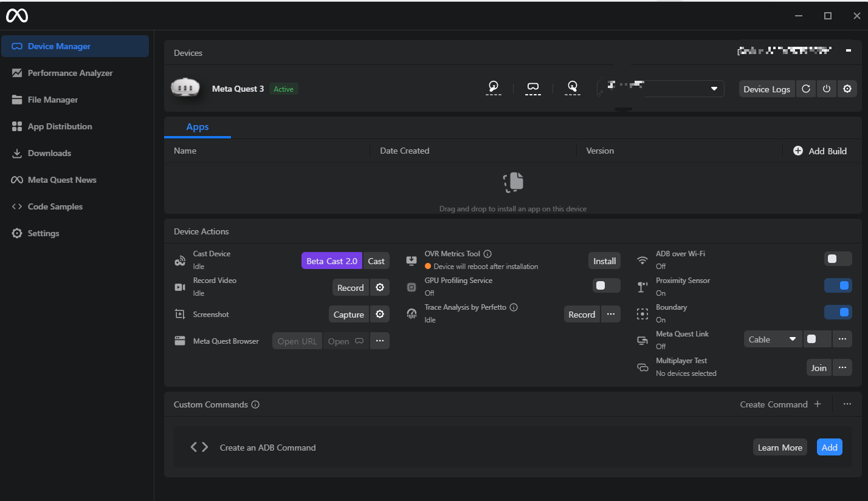This screenshot has width=868, height=501.
Task: Open Custom Commands more options menu
Action: pyautogui.click(x=847, y=404)
